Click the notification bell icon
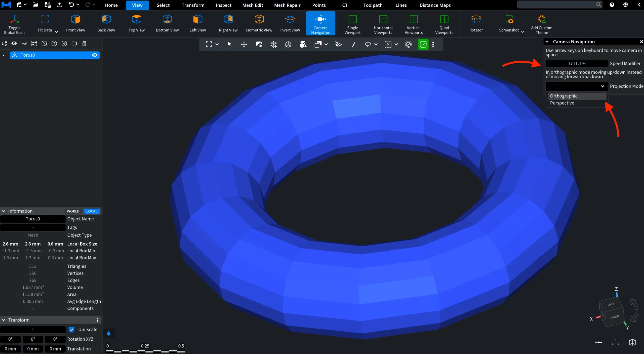 109,333
